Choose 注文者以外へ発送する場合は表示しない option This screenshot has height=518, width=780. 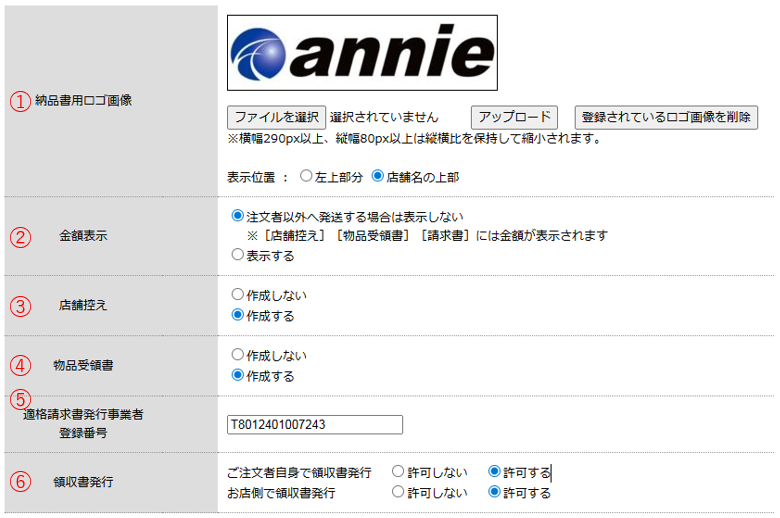(x=237, y=215)
